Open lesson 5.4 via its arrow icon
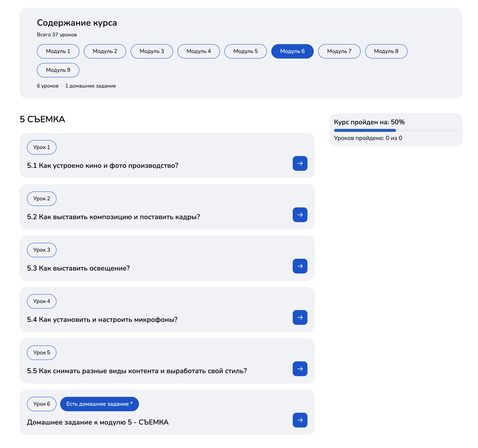 (x=300, y=318)
